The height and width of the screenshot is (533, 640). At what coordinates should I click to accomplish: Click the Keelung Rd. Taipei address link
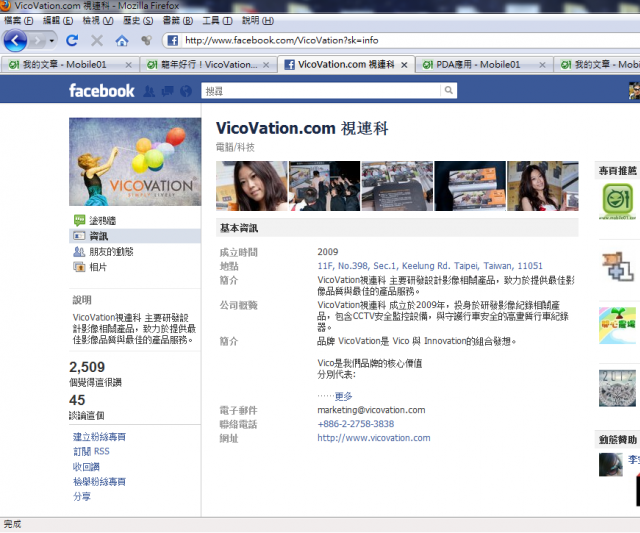coord(430,266)
